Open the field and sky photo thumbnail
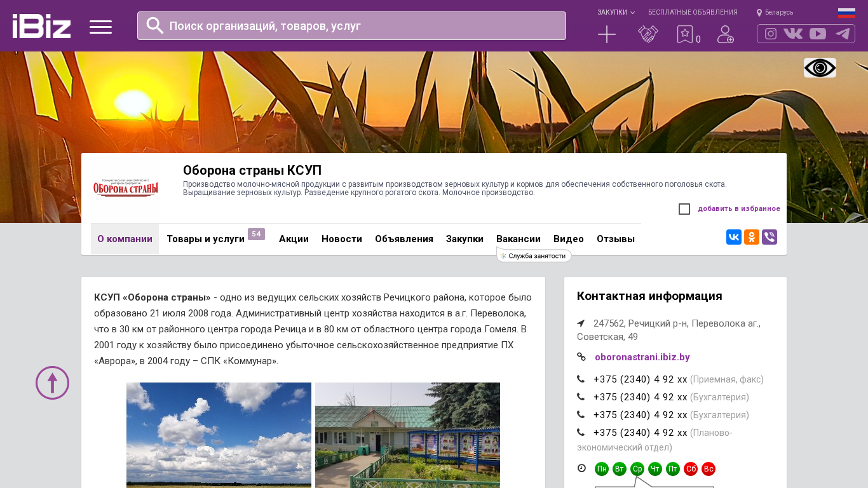The width and height of the screenshot is (868, 488). click(x=219, y=435)
